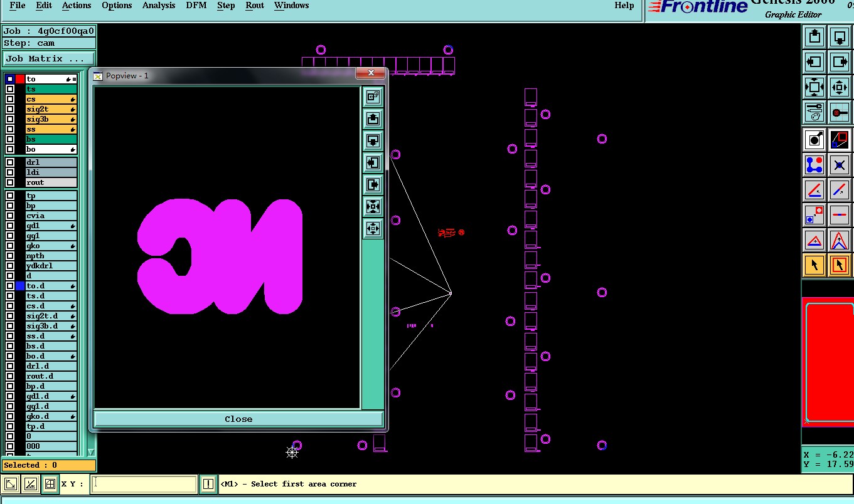This screenshot has height=504, width=854.
Task: Select the layer name ldi
Action: (x=51, y=172)
